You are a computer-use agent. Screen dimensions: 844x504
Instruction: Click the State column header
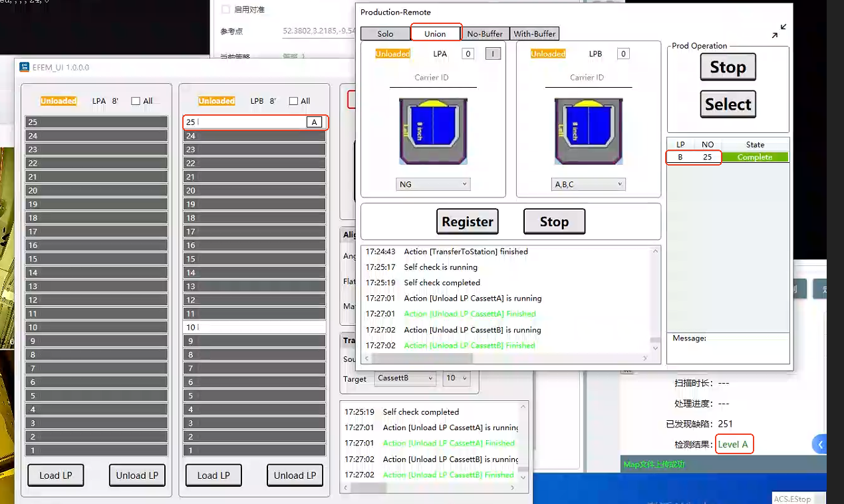[755, 144]
